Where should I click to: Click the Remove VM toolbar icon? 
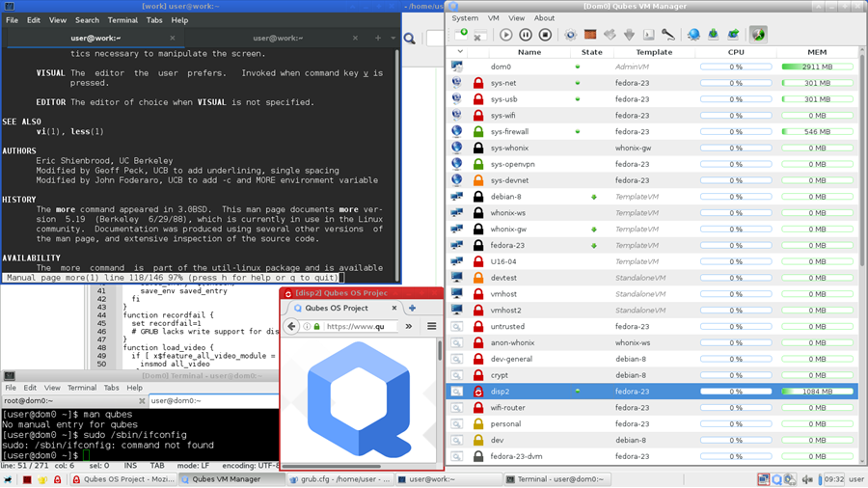(479, 35)
